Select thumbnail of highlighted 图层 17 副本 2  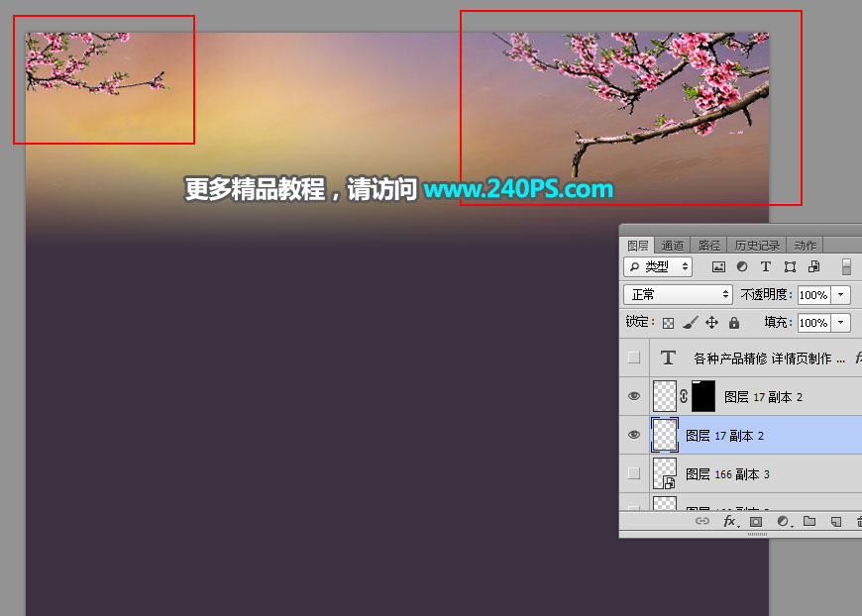click(665, 435)
